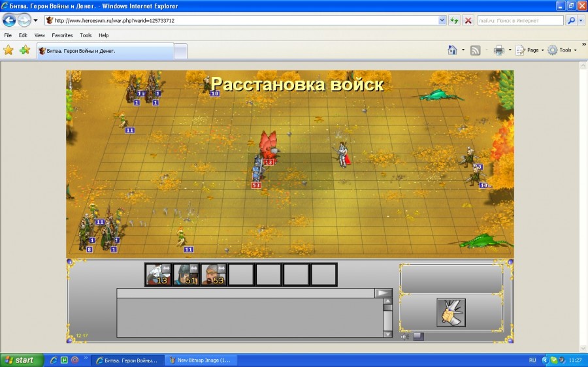Start the battle with the fist-and-sword button
This screenshot has width=588, height=367.
(451, 313)
